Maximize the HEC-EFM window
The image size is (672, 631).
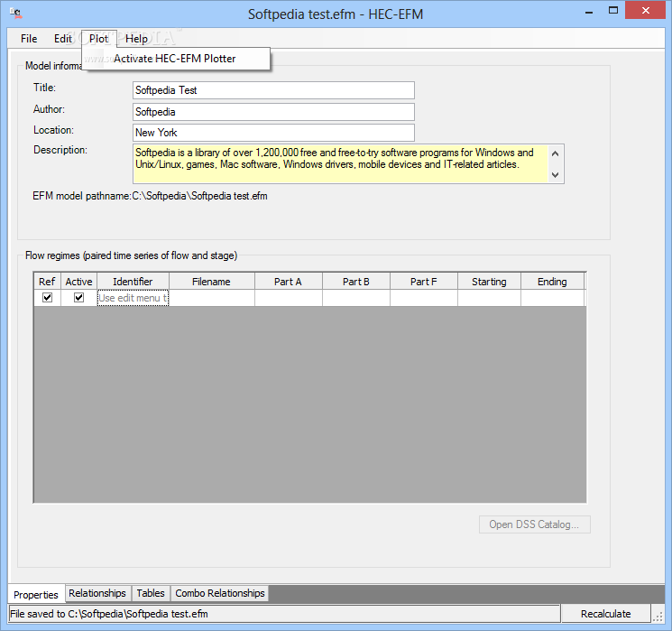pos(613,11)
